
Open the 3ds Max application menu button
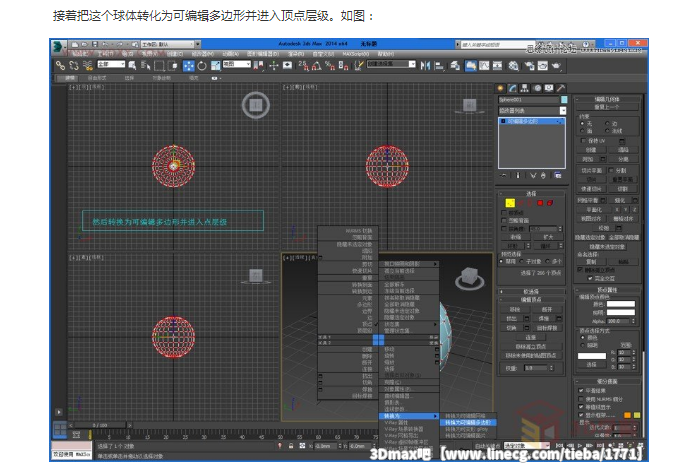tap(58, 46)
